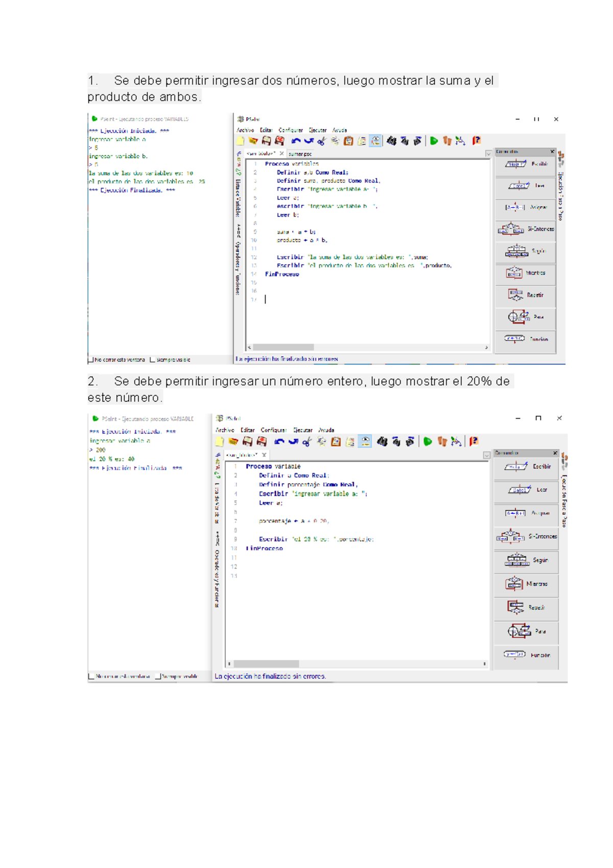Screen dimensions: 613x868
Task: Open tab list dropdown arrow in exercise 1 editor
Action: [x=488, y=154]
